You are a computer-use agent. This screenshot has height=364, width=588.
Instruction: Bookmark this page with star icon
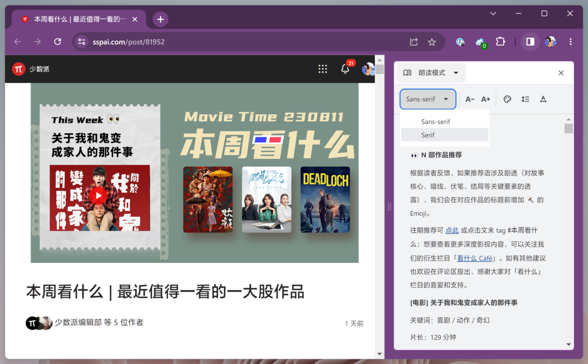432,42
